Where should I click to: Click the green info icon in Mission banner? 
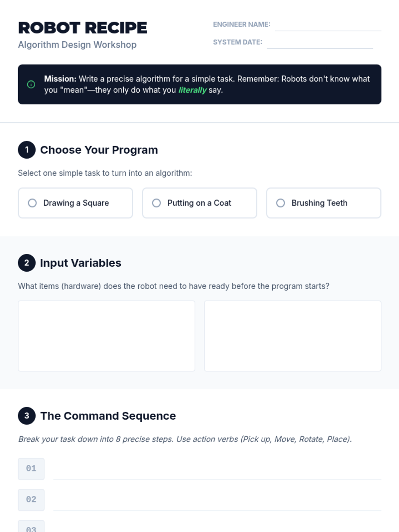31,84
